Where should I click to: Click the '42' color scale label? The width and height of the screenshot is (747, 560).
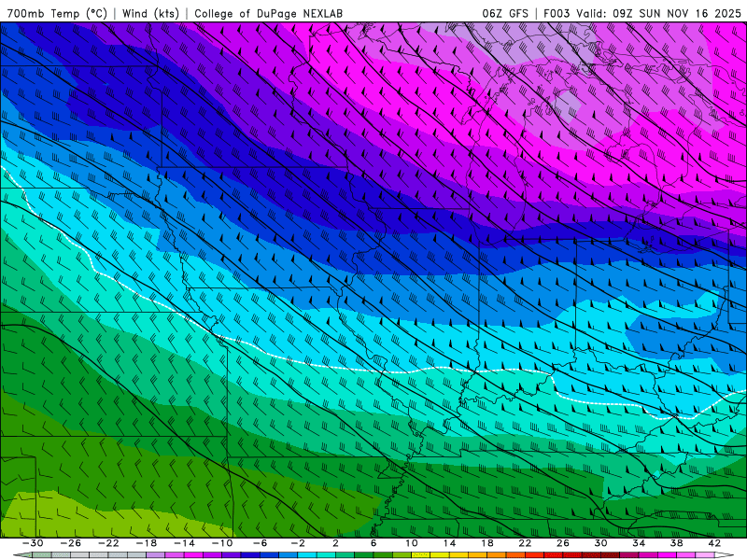tap(714, 543)
